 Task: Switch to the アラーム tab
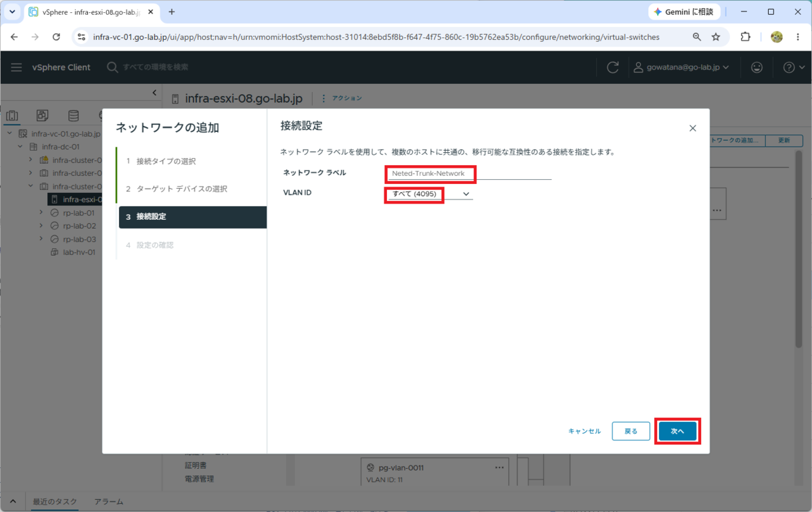click(109, 502)
